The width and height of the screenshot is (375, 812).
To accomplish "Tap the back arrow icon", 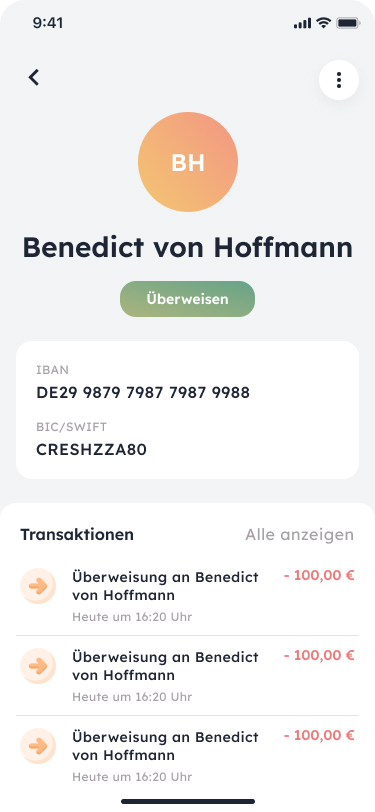I will (34, 78).
